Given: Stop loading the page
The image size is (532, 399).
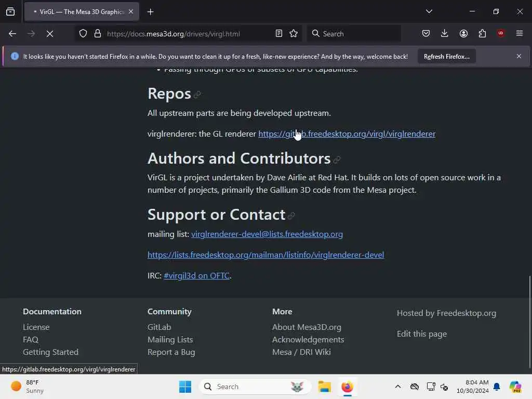Looking at the screenshot, I should pyautogui.click(x=50, y=34).
